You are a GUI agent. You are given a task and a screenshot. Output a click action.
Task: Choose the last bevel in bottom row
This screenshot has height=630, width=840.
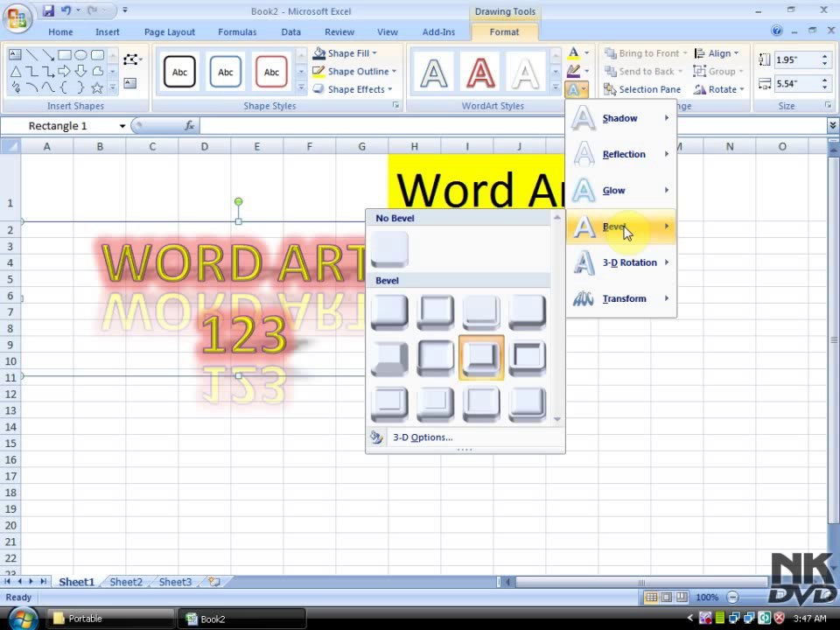[527, 403]
